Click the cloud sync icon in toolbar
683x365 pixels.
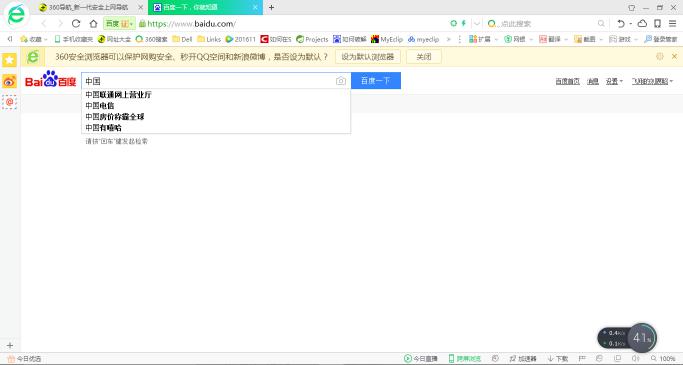642,23
